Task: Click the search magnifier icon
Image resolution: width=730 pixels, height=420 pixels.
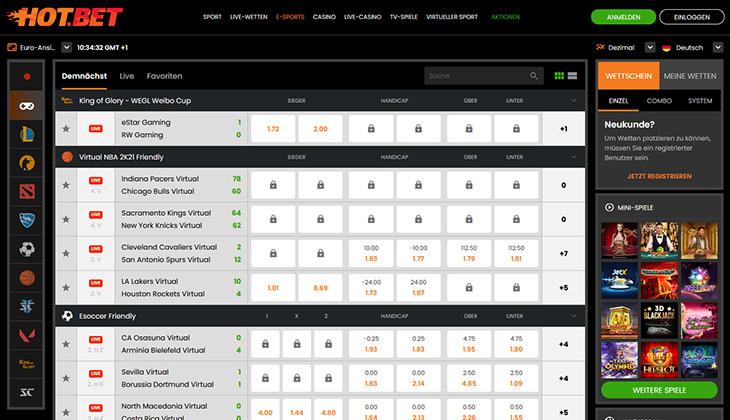Action: [534, 76]
